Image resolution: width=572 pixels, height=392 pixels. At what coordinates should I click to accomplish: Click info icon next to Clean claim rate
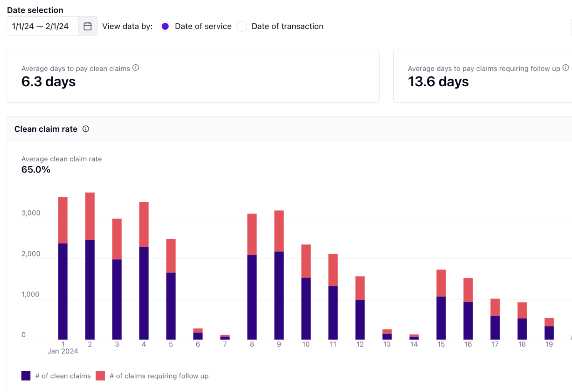(x=86, y=129)
